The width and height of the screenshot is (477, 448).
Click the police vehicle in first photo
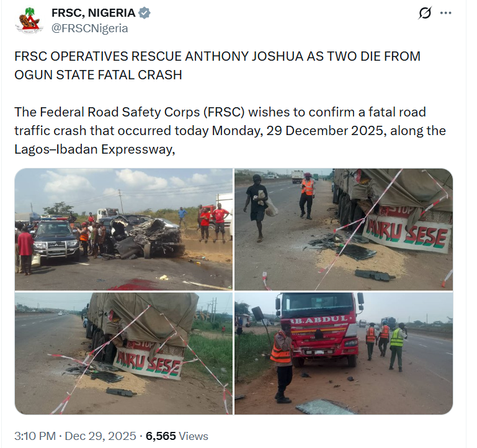click(56, 239)
